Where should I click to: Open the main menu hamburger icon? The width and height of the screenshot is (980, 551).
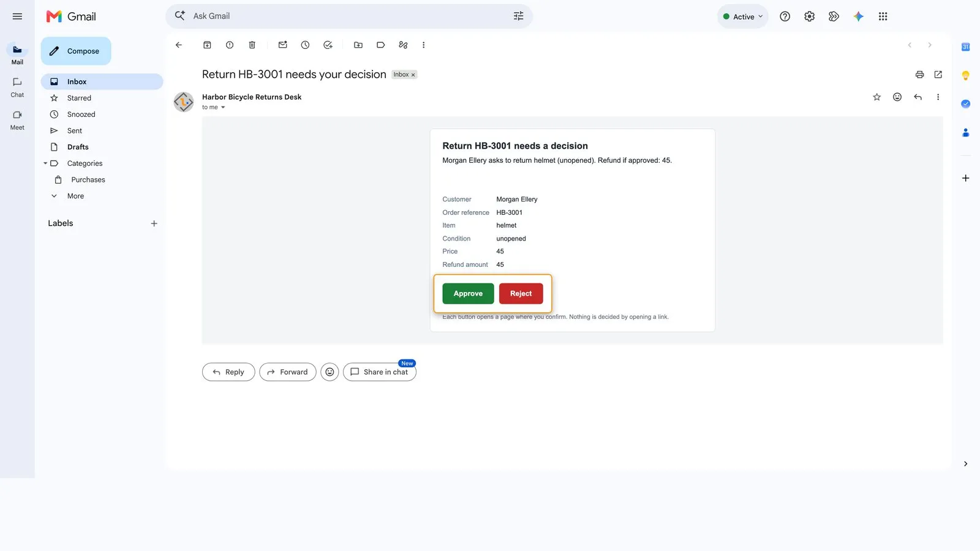[x=17, y=17]
